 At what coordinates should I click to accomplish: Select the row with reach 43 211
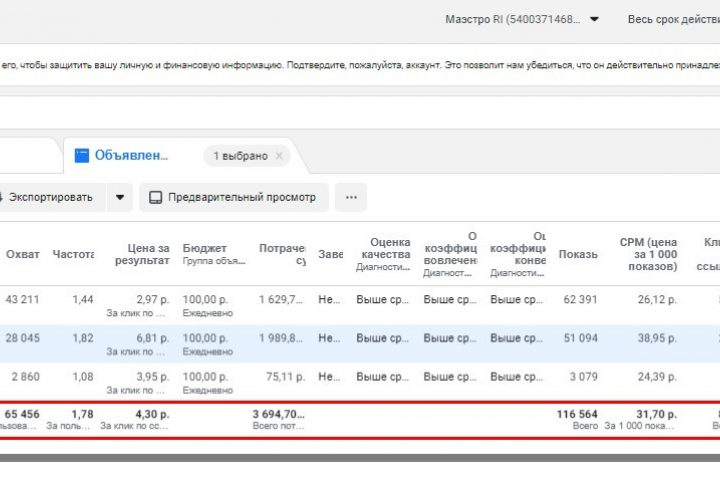[360, 305]
